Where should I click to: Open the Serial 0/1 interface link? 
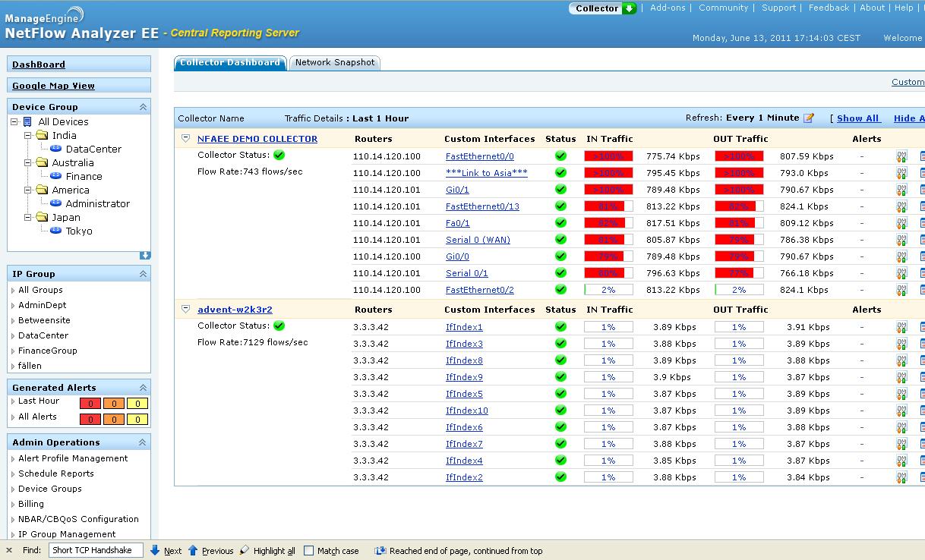[x=467, y=273]
